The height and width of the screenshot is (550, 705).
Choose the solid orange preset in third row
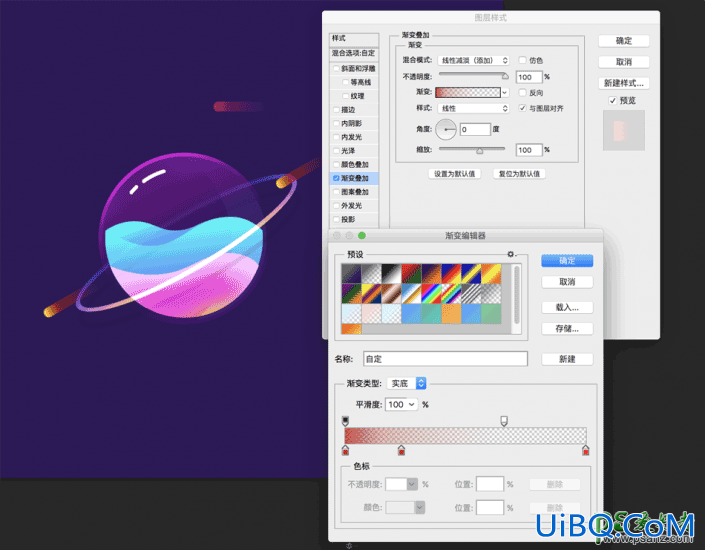(x=451, y=313)
